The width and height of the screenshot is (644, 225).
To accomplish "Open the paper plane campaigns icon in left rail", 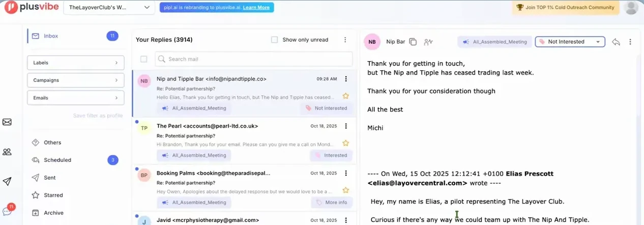I will coord(7,182).
